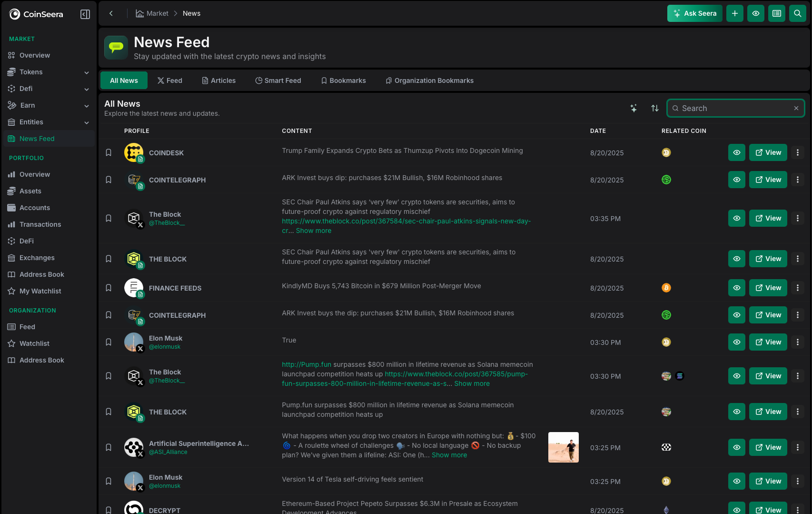Viewport: 812px width, 514px height.
Task: Click the Search input field
Action: point(736,108)
